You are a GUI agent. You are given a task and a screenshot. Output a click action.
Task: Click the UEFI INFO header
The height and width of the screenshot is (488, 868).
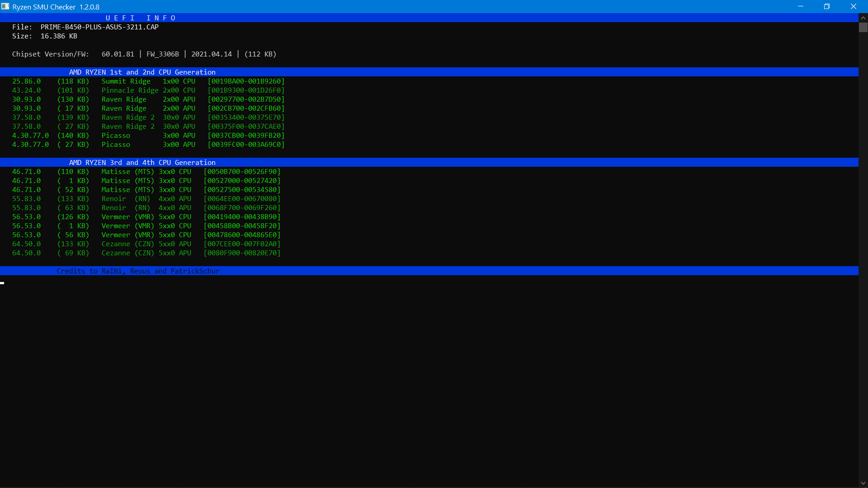pos(140,18)
